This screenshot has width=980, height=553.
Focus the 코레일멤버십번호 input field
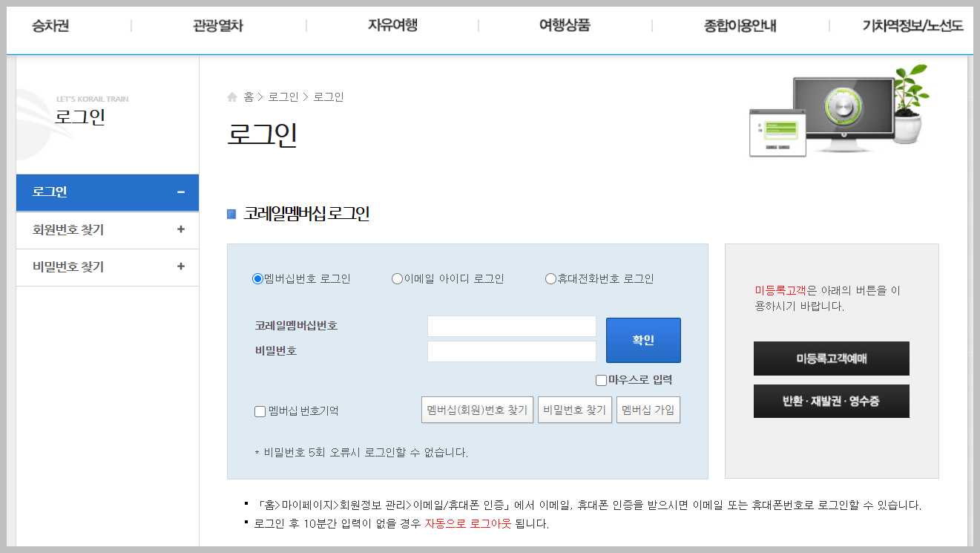point(512,327)
